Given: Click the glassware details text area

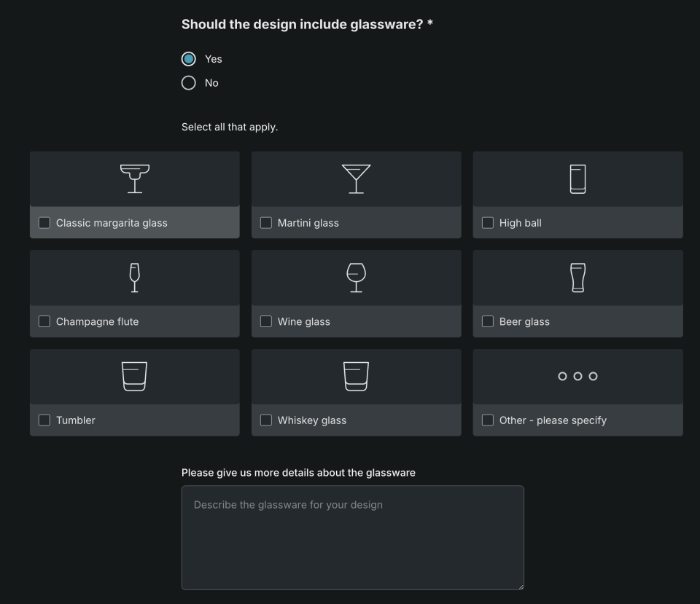Looking at the screenshot, I should click(352, 538).
